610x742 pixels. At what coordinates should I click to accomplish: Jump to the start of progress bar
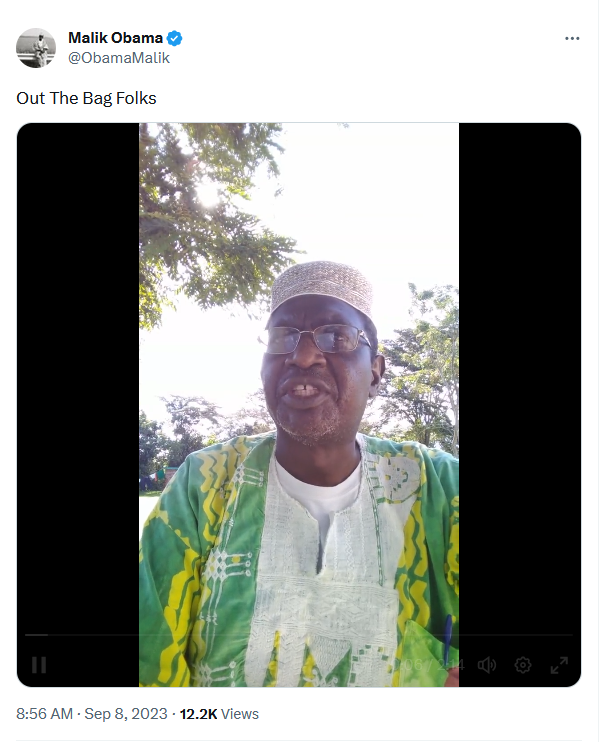26,635
